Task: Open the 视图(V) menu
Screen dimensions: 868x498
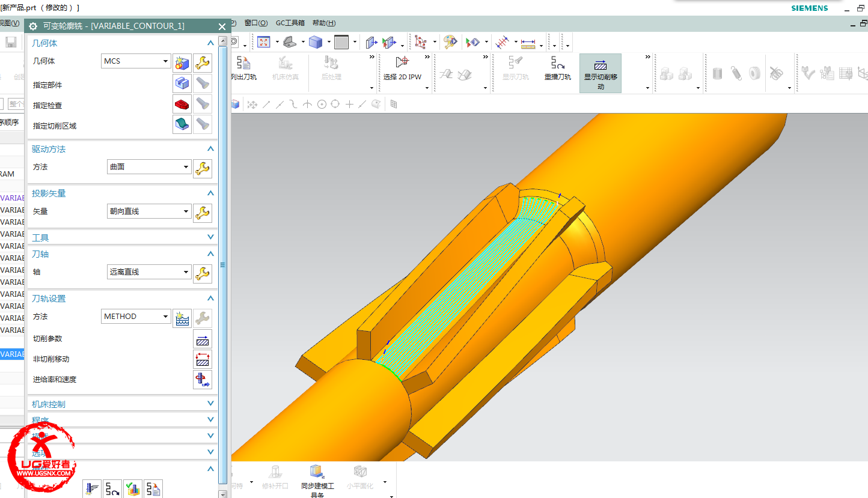Action: 10,23
